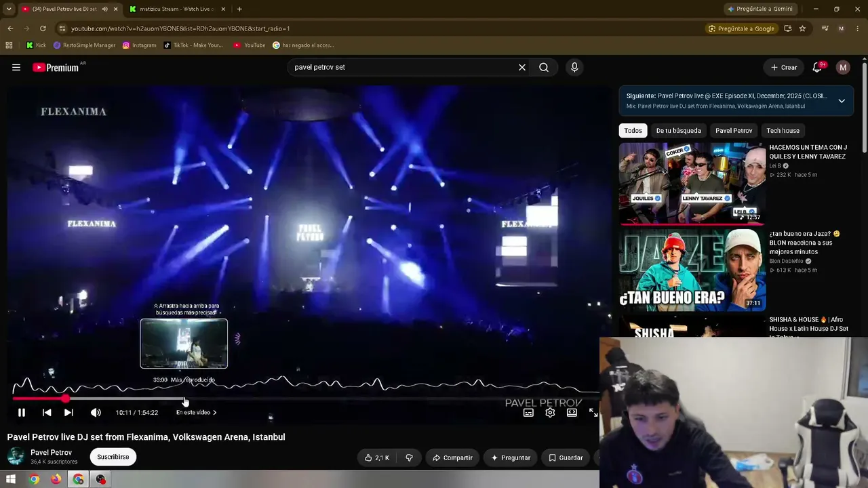The width and height of the screenshot is (868, 488).
Task: Open '¿tan bueno era Jaze?' video title
Action: click(804, 243)
